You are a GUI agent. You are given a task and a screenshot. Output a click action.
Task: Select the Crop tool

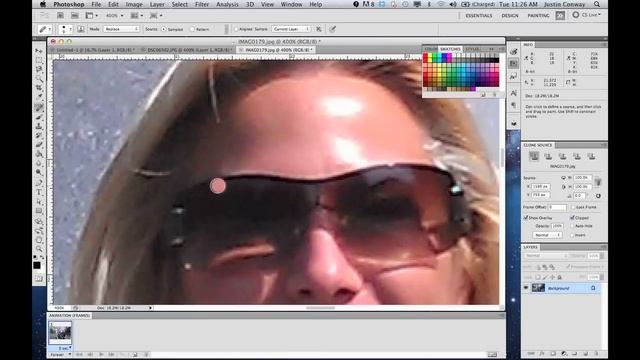tap(39, 88)
